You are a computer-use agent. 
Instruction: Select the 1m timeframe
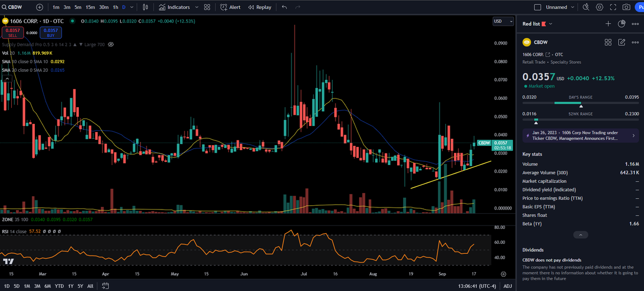(x=56, y=7)
